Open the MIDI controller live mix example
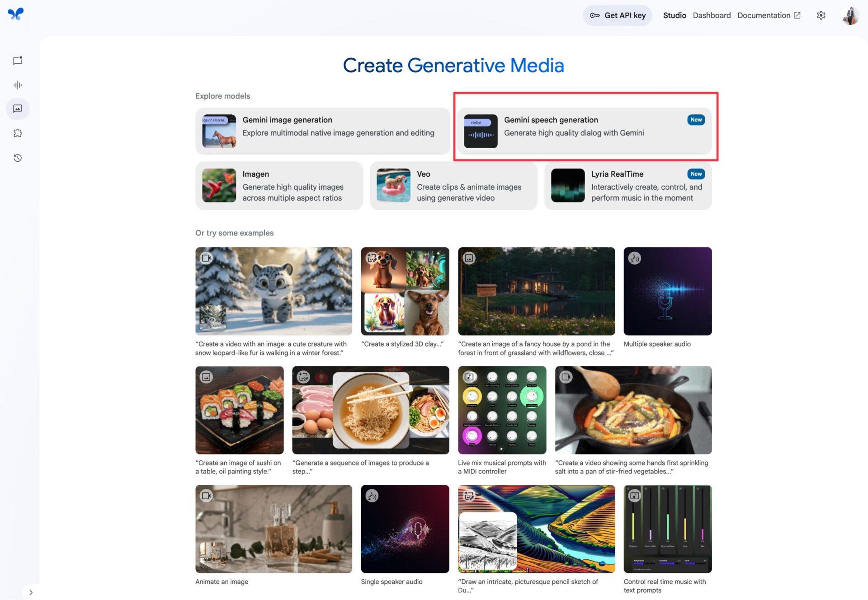The image size is (868, 600). 502,410
